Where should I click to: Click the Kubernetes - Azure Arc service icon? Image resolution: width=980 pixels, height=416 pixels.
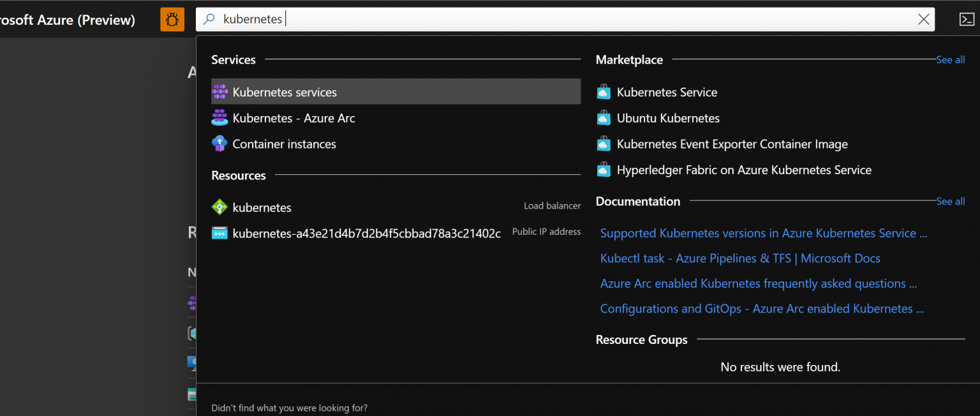tap(220, 117)
